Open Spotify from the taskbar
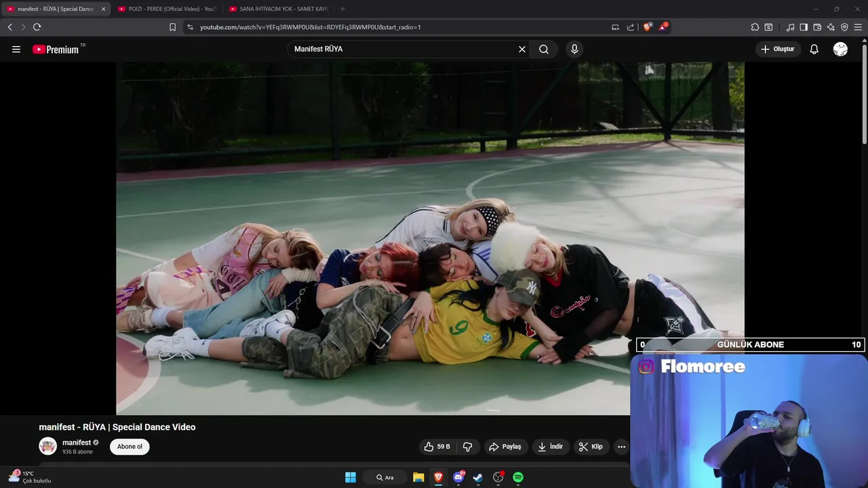 tap(518, 477)
